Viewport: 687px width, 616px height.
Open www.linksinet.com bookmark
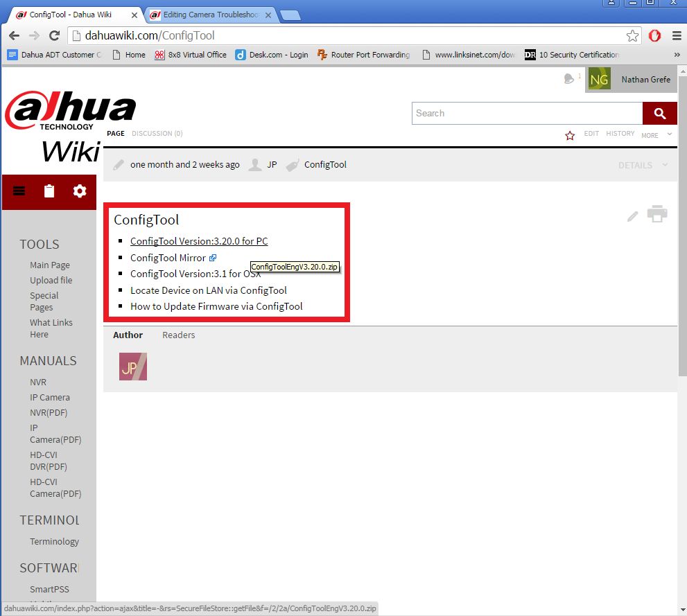pos(469,55)
